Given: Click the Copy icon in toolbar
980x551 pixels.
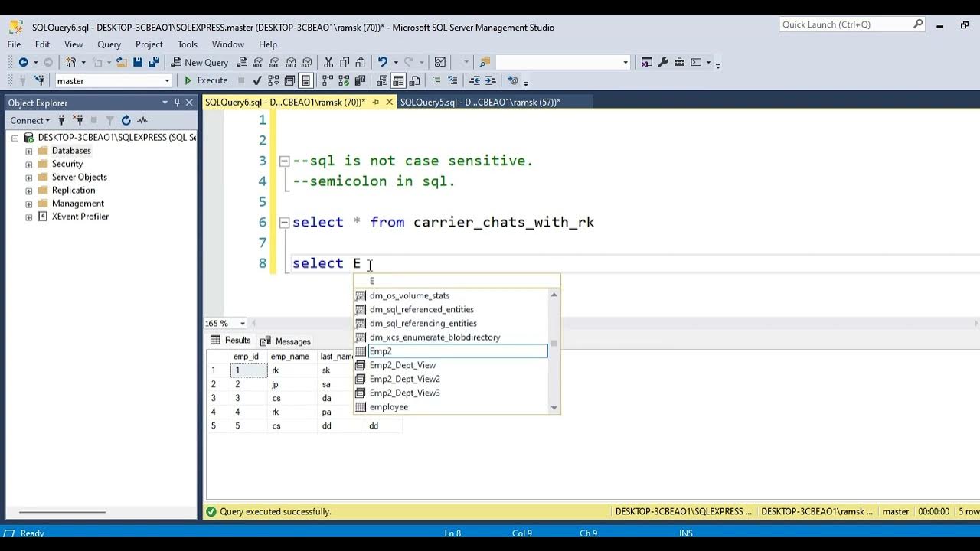Looking at the screenshot, I should coord(345,62).
